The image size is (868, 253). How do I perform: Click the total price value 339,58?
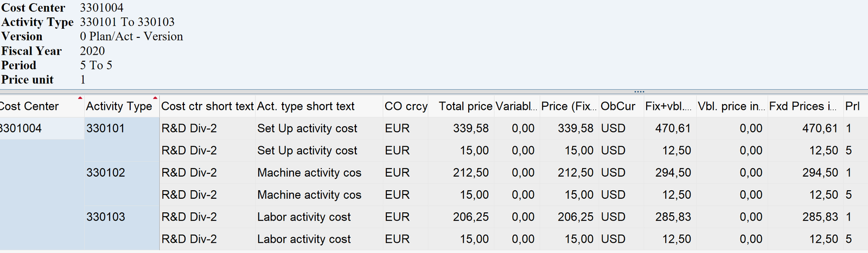471,128
